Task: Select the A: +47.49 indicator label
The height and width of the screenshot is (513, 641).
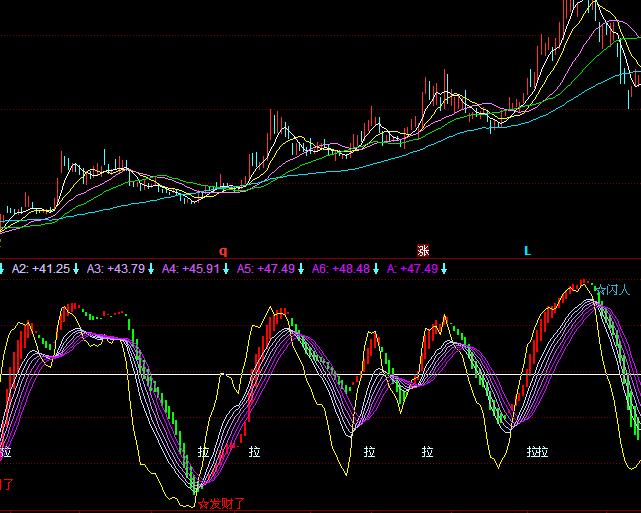Action: click(412, 269)
